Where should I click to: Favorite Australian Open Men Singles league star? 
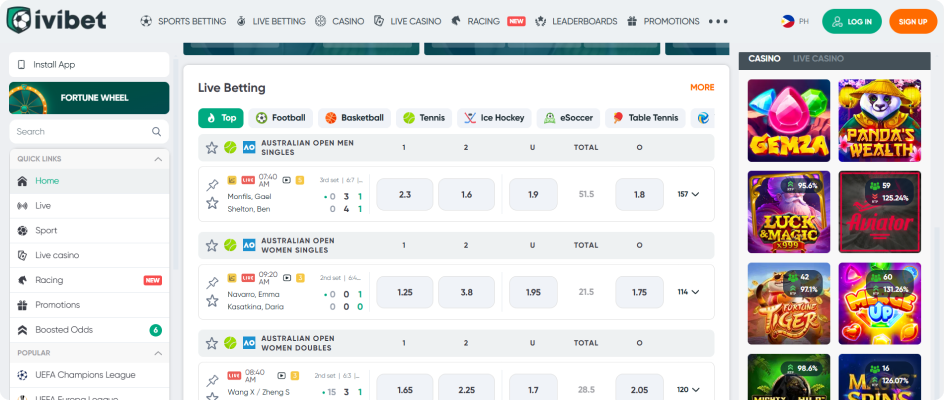click(211, 148)
